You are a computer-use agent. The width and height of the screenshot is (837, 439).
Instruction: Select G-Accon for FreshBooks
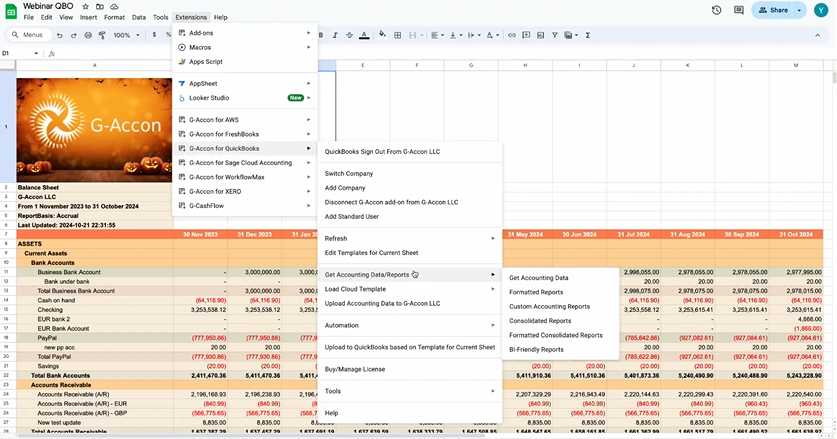point(245,134)
